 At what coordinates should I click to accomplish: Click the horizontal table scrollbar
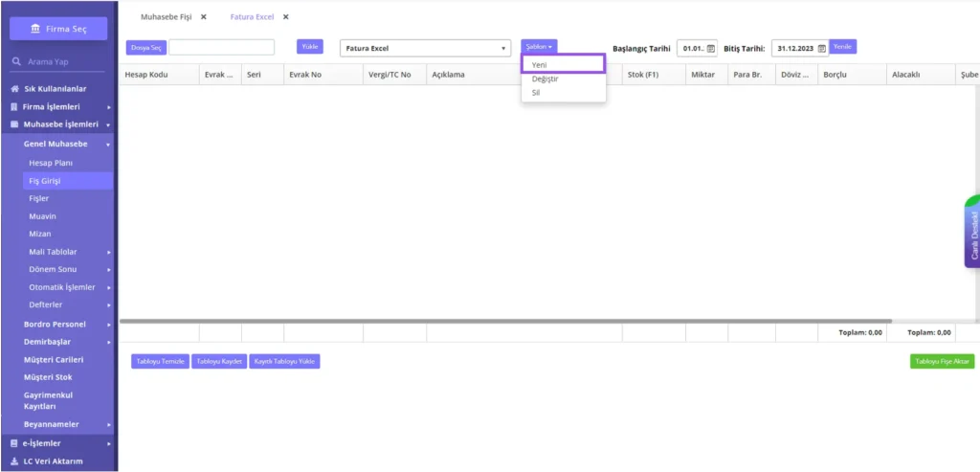(x=506, y=322)
